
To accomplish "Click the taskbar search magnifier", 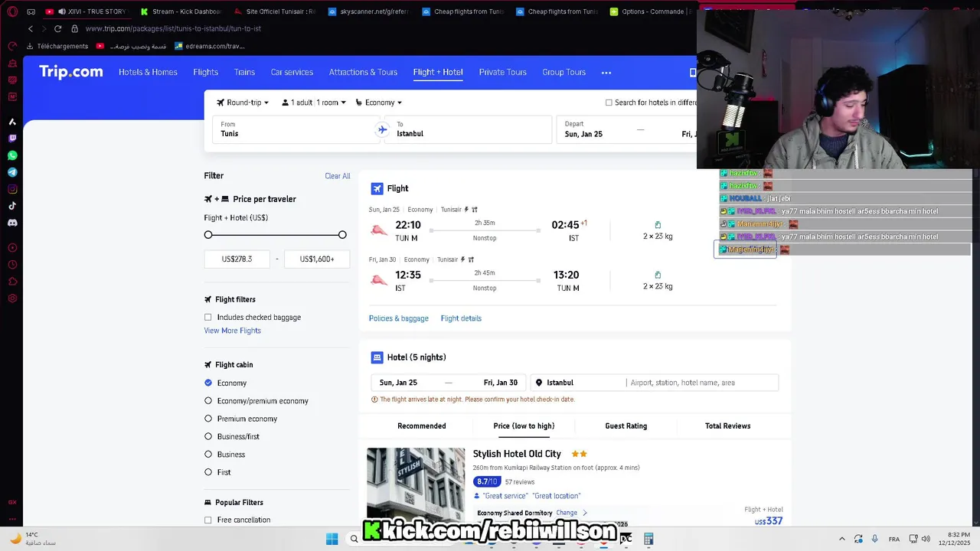I will 354,540.
